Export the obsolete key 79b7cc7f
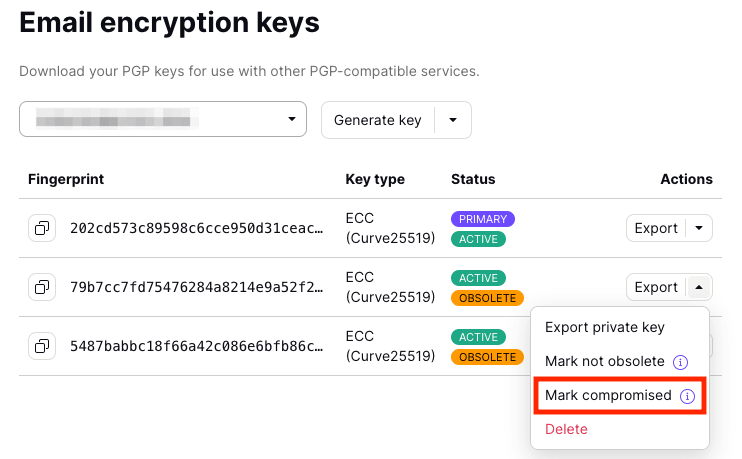Image resolution: width=742 pixels, height=459 pixels. pyautogui.click(x=656, y=287)
